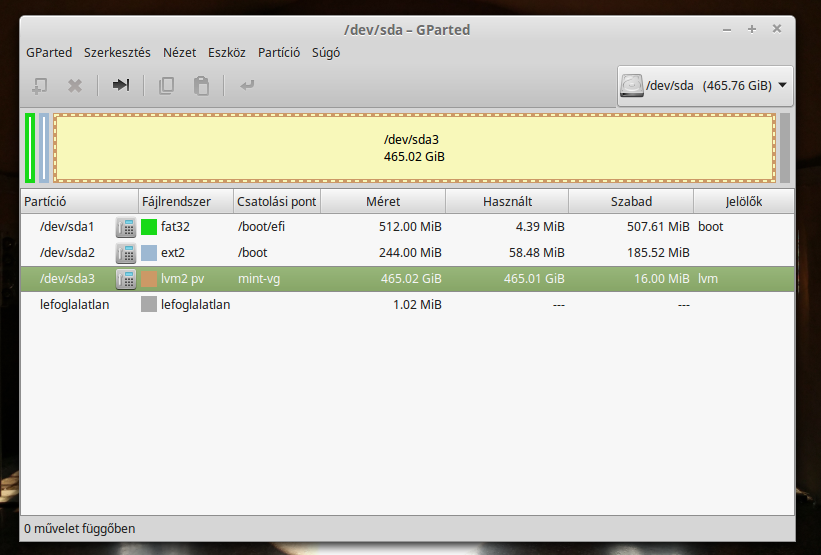821x555 pixels.
Task: Click the Paste partition toolbar icon
Action: pyautogui.click(x=201, y=85)
